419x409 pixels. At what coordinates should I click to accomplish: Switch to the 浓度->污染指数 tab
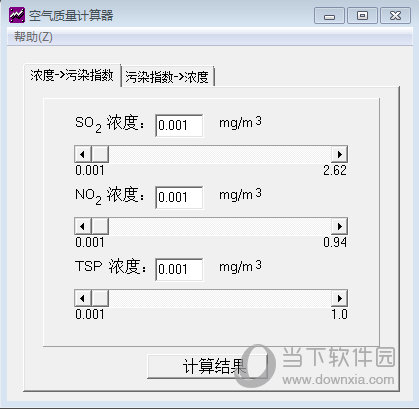click(72, 75)
